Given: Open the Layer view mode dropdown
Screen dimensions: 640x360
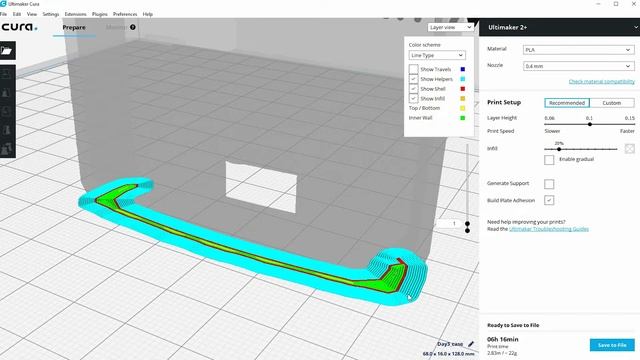Looking at the screenshot, I should click(x=451, y=27).
